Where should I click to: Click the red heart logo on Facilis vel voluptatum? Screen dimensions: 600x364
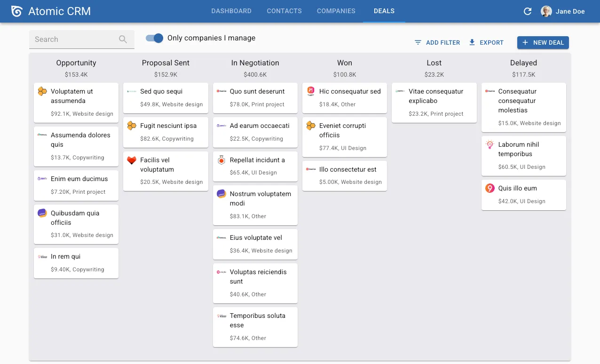pos(131,160)
